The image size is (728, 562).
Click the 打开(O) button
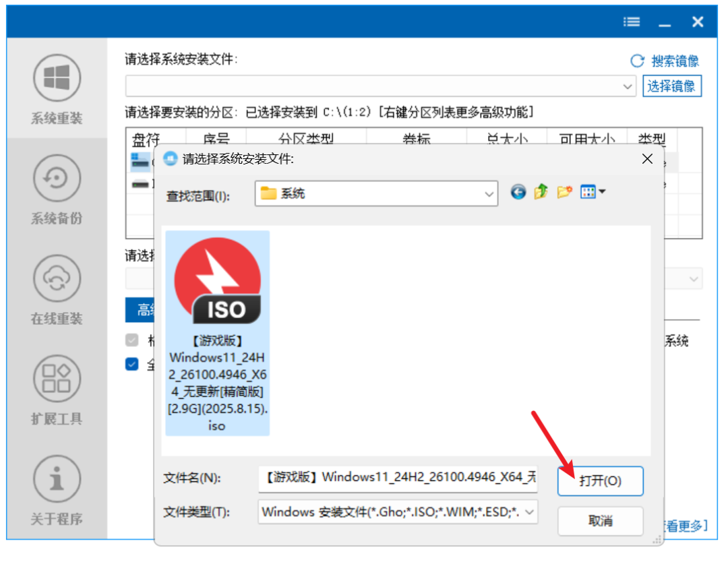tap(601, 480)
